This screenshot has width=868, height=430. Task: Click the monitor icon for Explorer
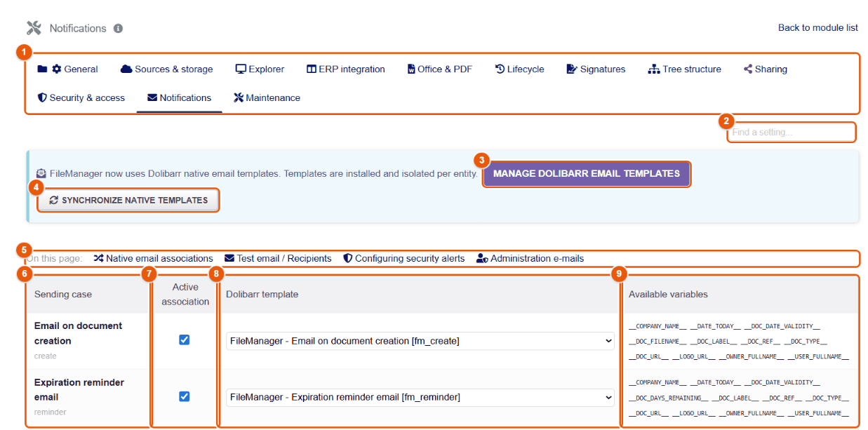pos(241,69)
